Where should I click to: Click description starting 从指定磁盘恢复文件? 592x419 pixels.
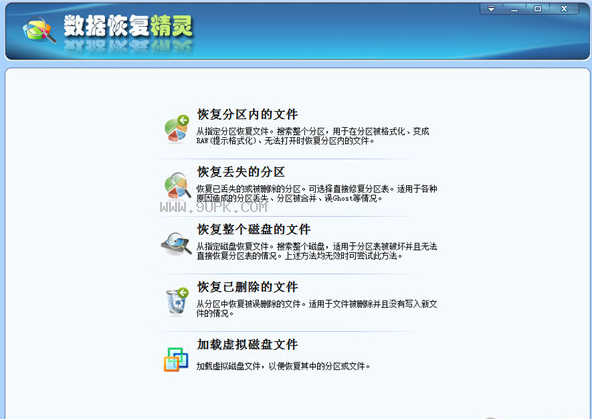pos(317,251)
